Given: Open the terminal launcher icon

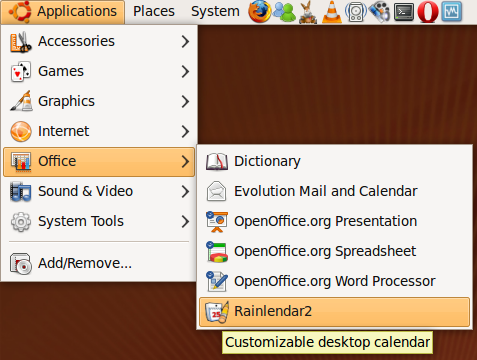Looking at the screenshot, I should pos(404,12).
